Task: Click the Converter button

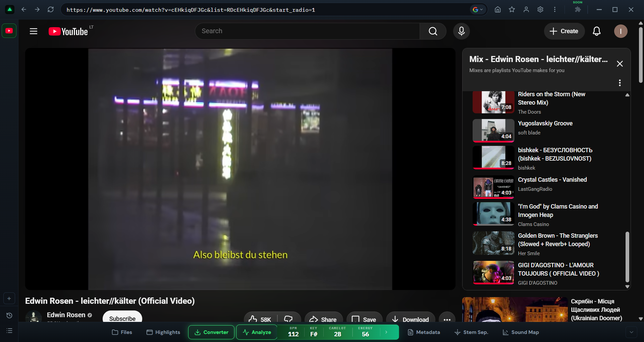Action: [211, 332]
